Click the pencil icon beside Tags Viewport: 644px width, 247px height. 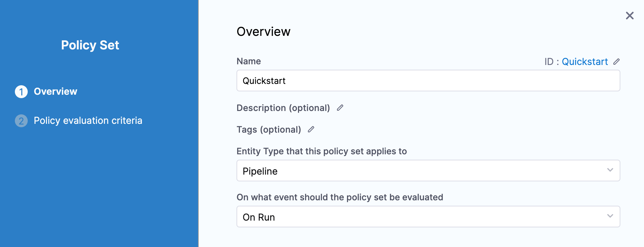(311, 129)
